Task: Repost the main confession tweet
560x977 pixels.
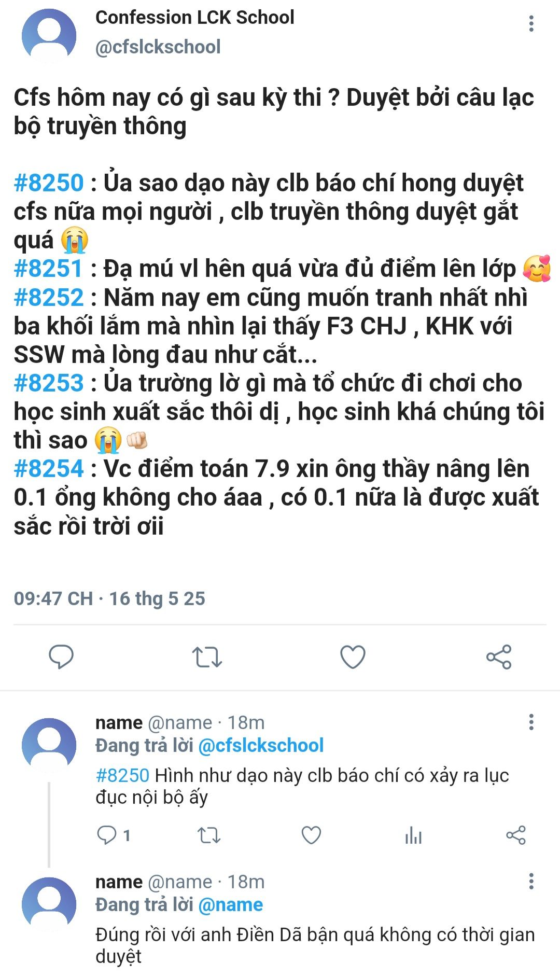Action: (x=207, y=657)
